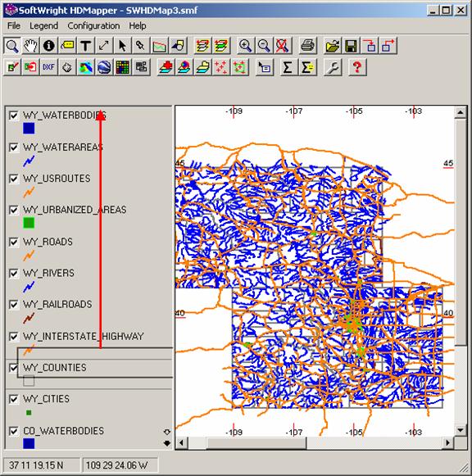Open the Help menu
Image resolution: width=472 pixels, height=476 pixels.
[x=138, y=25]
